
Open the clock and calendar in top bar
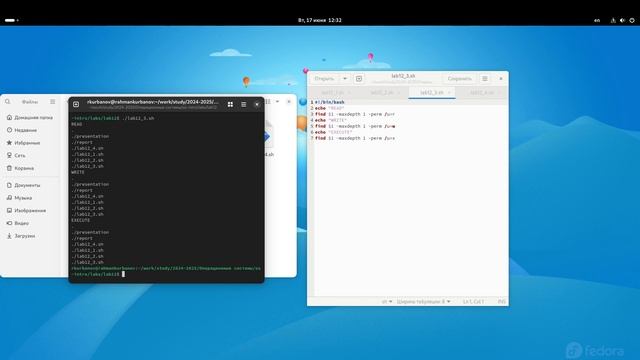point(320,20)
